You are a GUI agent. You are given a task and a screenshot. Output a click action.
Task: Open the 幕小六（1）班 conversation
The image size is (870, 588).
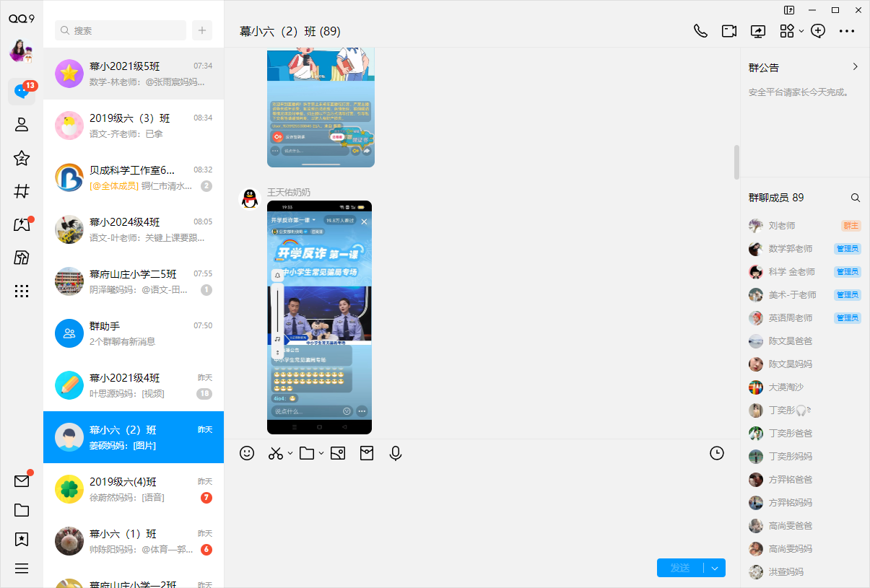[134, 541]
